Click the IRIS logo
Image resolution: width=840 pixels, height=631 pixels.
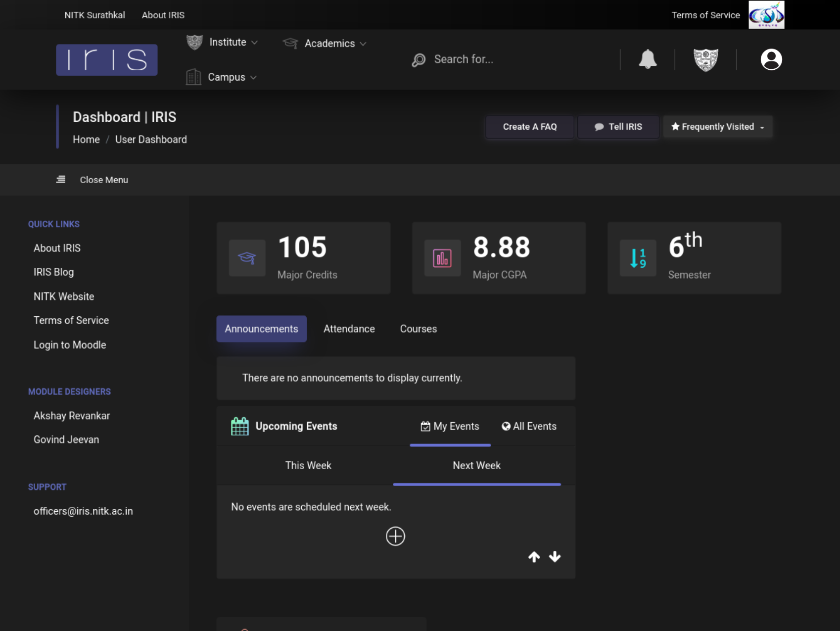(x=107, y=60)
